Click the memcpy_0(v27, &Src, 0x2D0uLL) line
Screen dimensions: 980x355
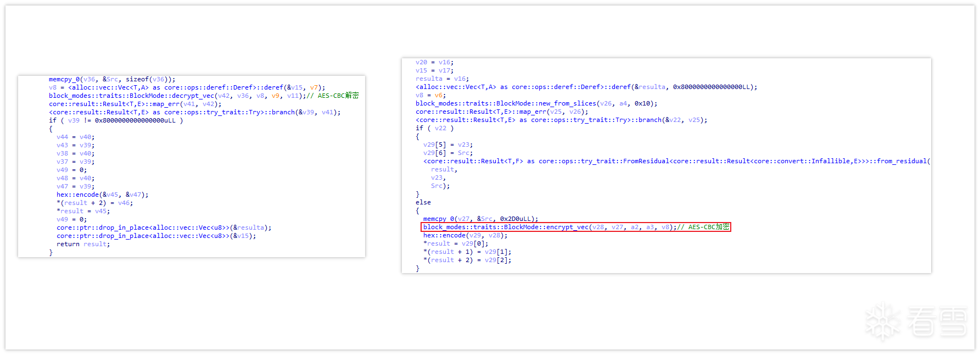(480, 219)
